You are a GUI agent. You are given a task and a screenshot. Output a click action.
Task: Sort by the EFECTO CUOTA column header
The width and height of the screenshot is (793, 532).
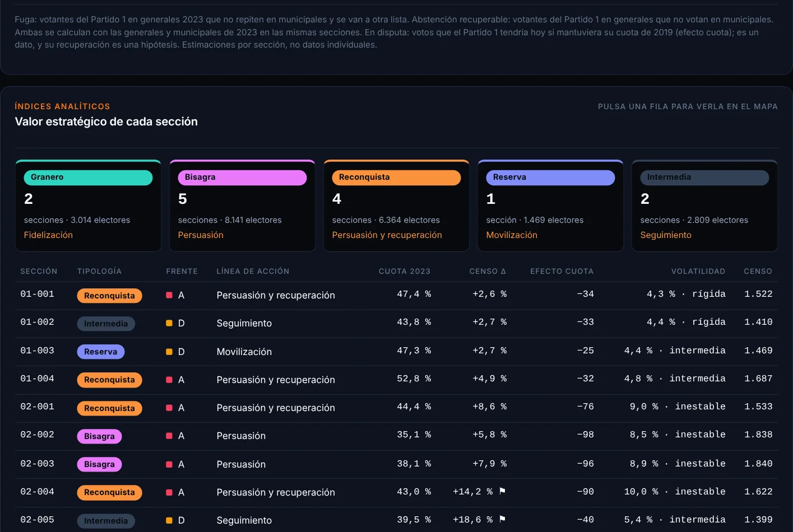tap(562, 271)
